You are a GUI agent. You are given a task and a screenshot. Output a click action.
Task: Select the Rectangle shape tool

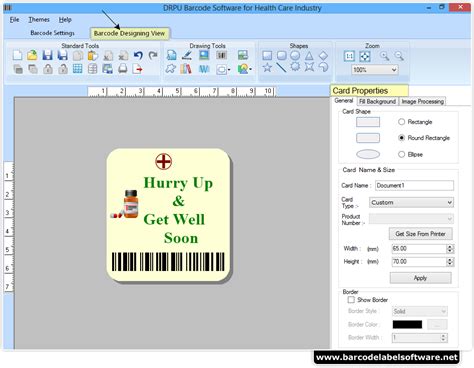[x=267, y=55]
